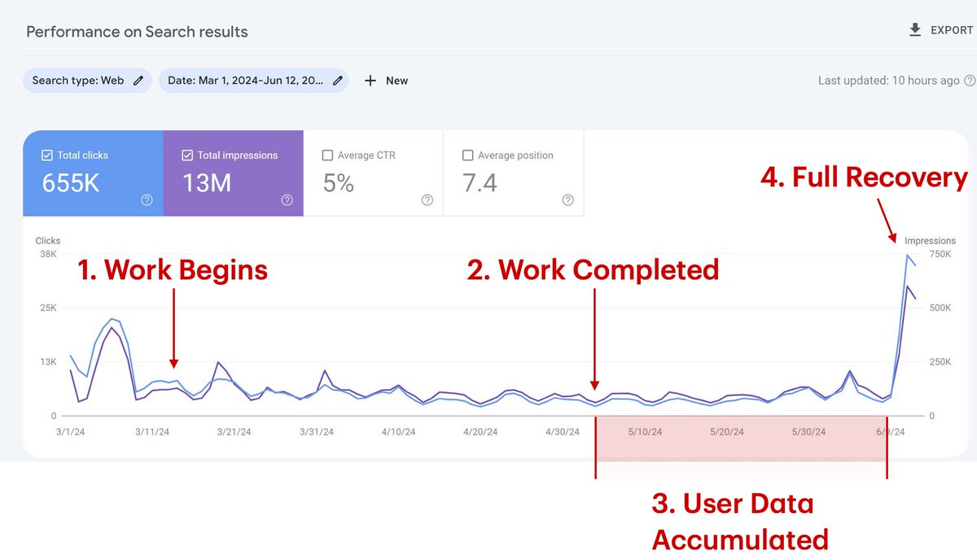The image size is (977, 560).
Task: Click the pencil icon on Search type filter
Action: tap(138, 81)
